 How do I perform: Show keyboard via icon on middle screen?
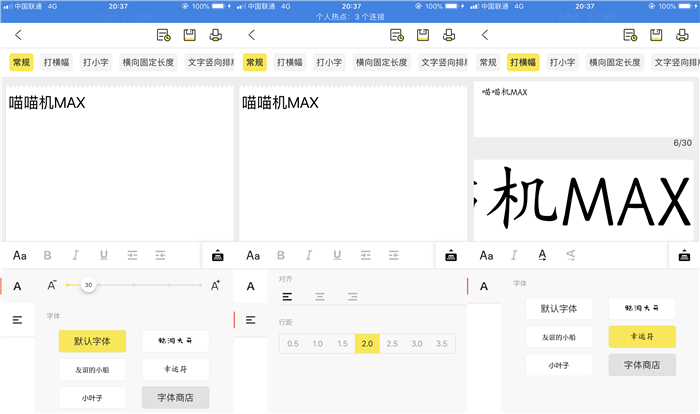(x=451, y=255)
